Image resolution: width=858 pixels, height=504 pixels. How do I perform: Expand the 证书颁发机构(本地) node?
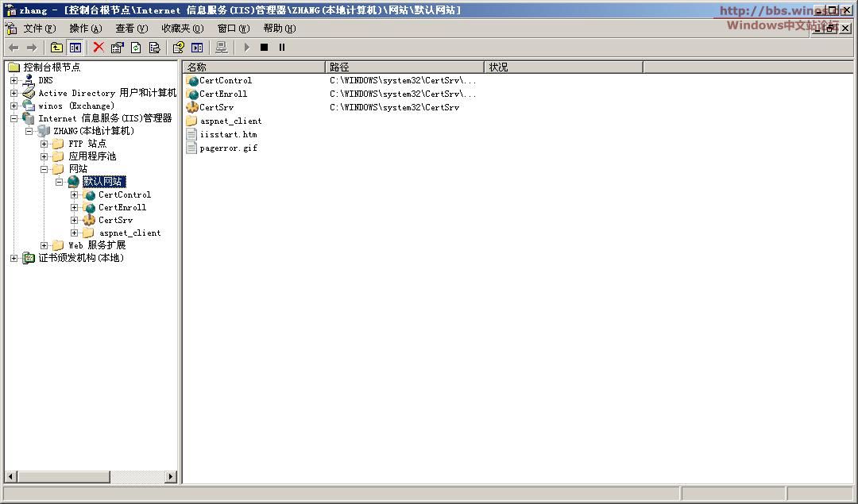(14, 258)
